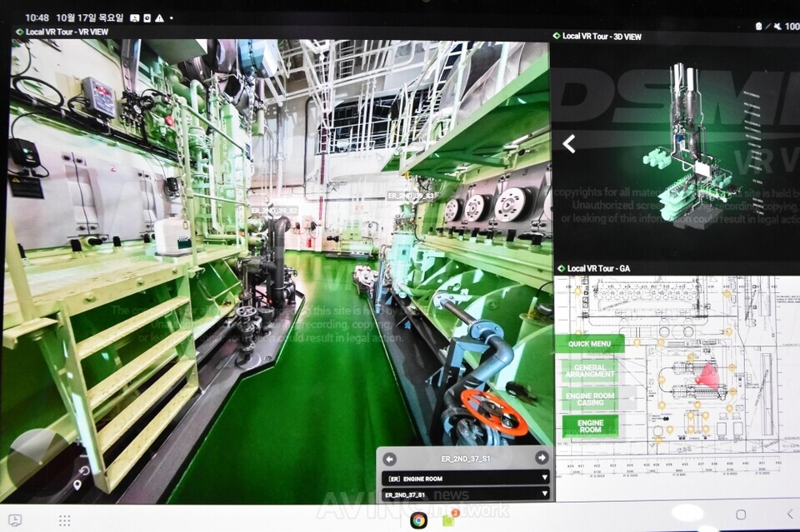Click the scene title ER_2ND_37_S1 text
Screen dimensions: 800x532
(466, 459)
